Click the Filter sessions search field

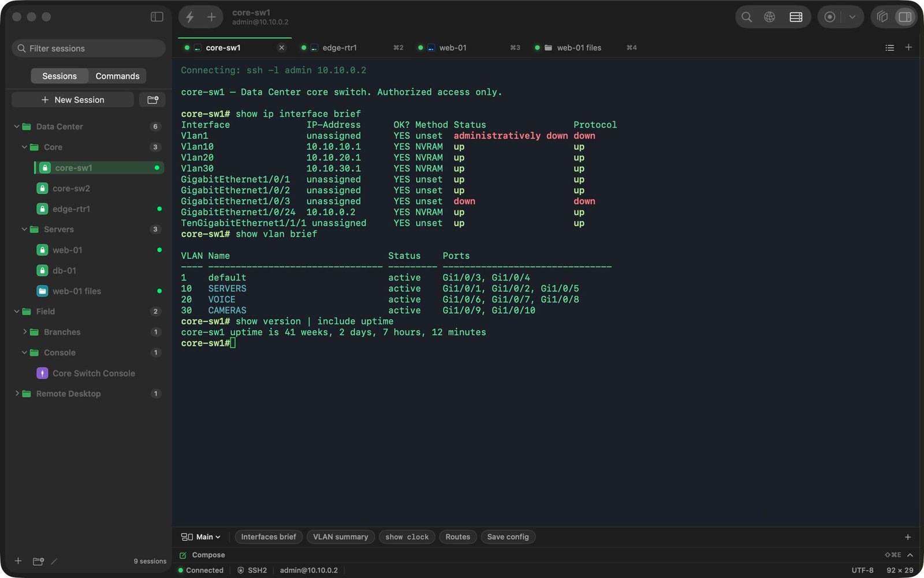tap(88, 48)
